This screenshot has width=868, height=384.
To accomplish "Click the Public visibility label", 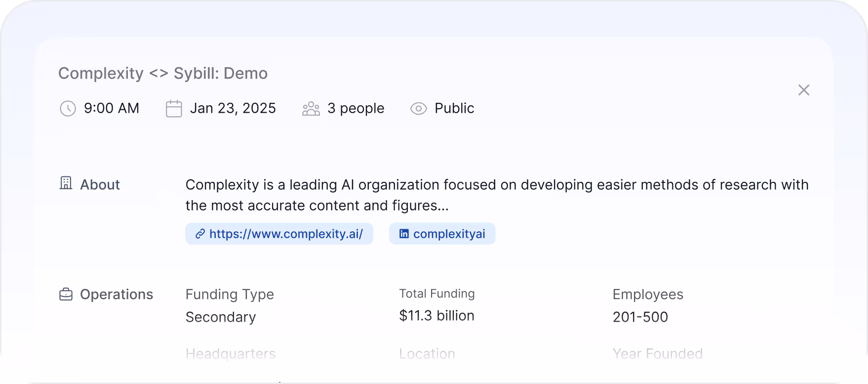I will 454,108.
